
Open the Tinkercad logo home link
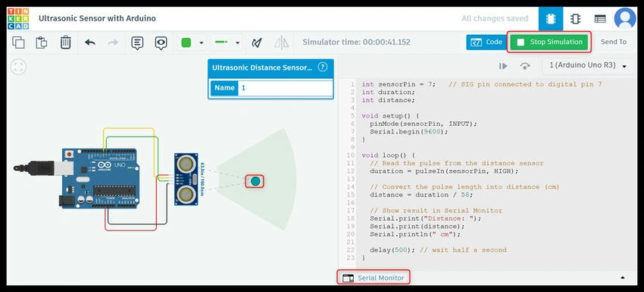coord(18,18)
